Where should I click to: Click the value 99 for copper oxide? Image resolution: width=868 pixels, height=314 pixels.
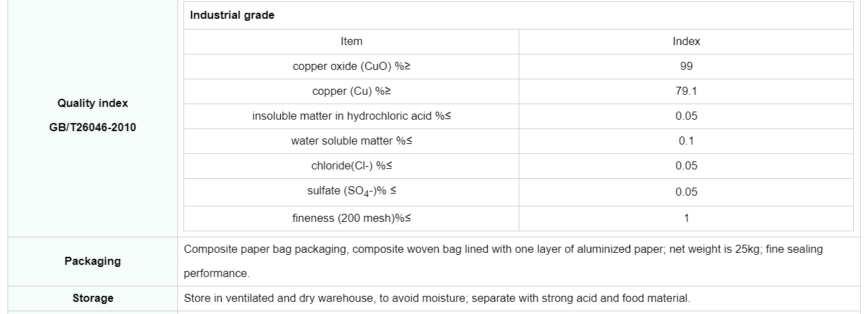[686, 67]
